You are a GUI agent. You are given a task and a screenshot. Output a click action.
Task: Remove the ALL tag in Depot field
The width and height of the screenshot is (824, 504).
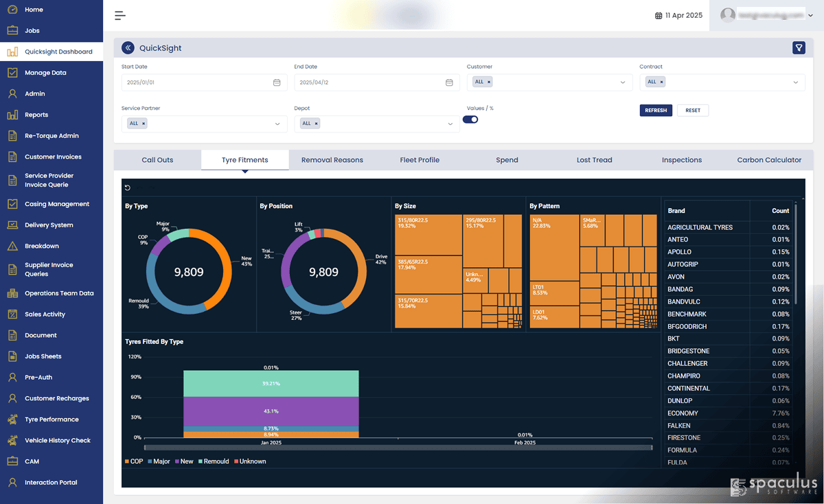coord(317,124)
